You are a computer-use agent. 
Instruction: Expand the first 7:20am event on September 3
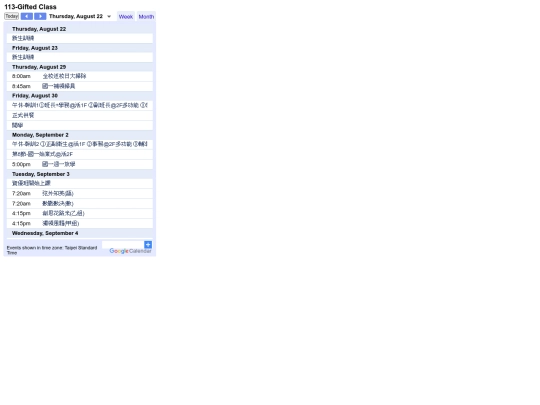point(80,194)
